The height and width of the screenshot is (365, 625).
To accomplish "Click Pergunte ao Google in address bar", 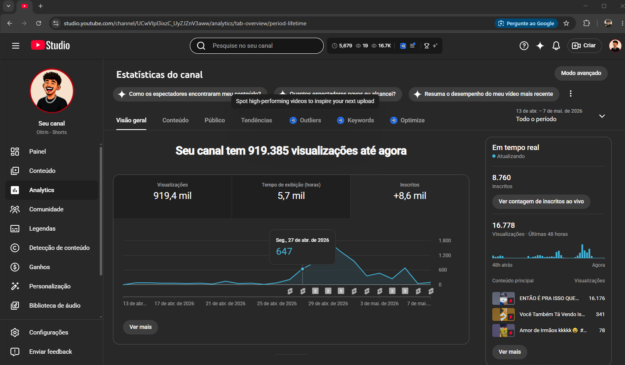I will [527, 24].
